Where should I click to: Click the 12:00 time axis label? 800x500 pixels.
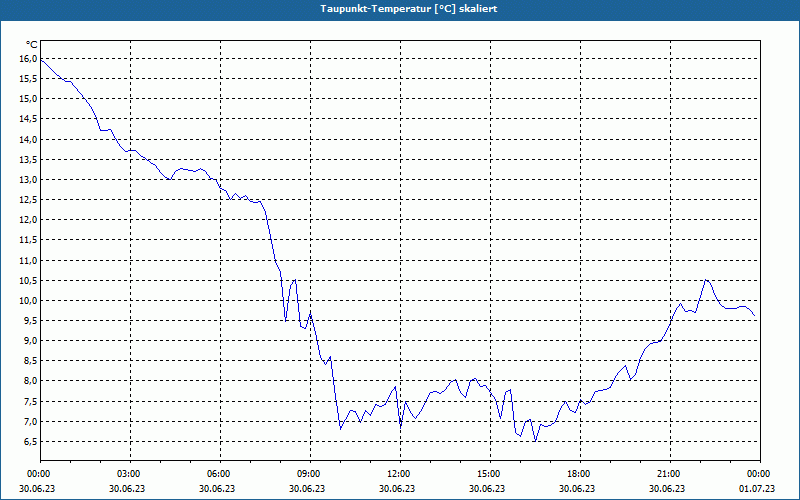click(x=397, y=474)
